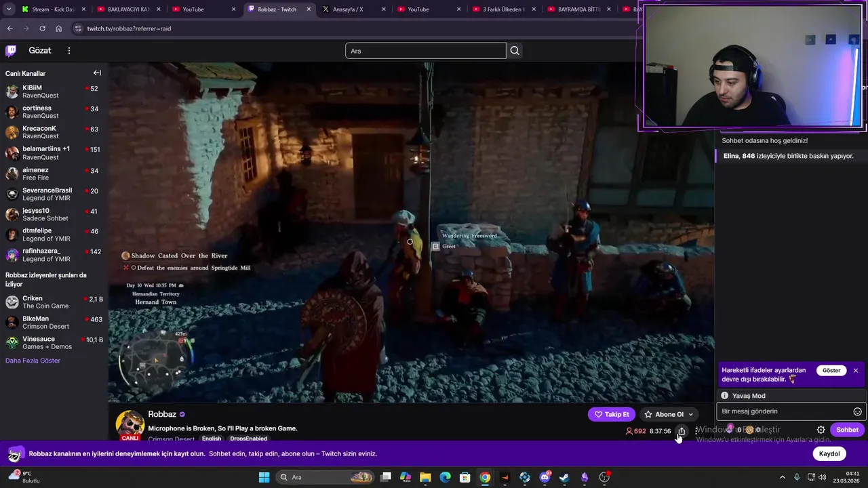
Task: Open KiBiiM channel in sidebar
Action: coord(54,91)
